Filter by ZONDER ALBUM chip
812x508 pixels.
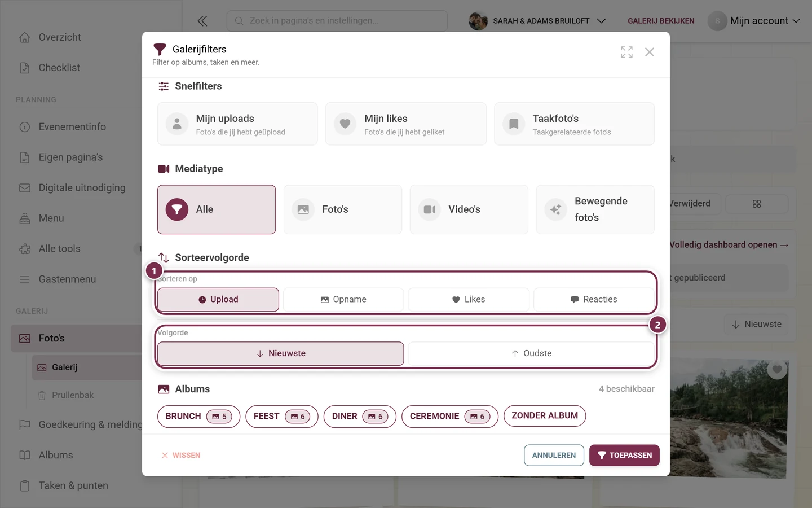(x=545, y=416)
